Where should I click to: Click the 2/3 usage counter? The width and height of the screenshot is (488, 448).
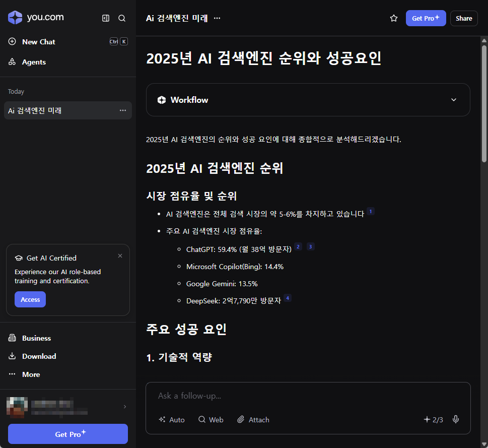(433, 420)
